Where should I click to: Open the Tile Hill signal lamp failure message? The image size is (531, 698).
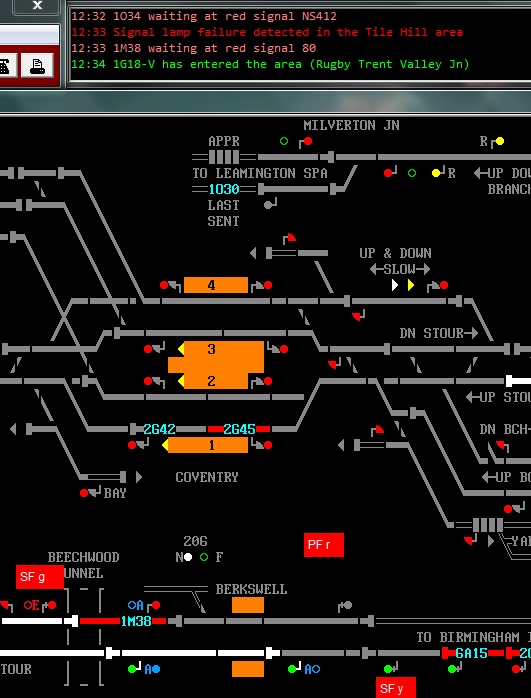coord(267,32)
